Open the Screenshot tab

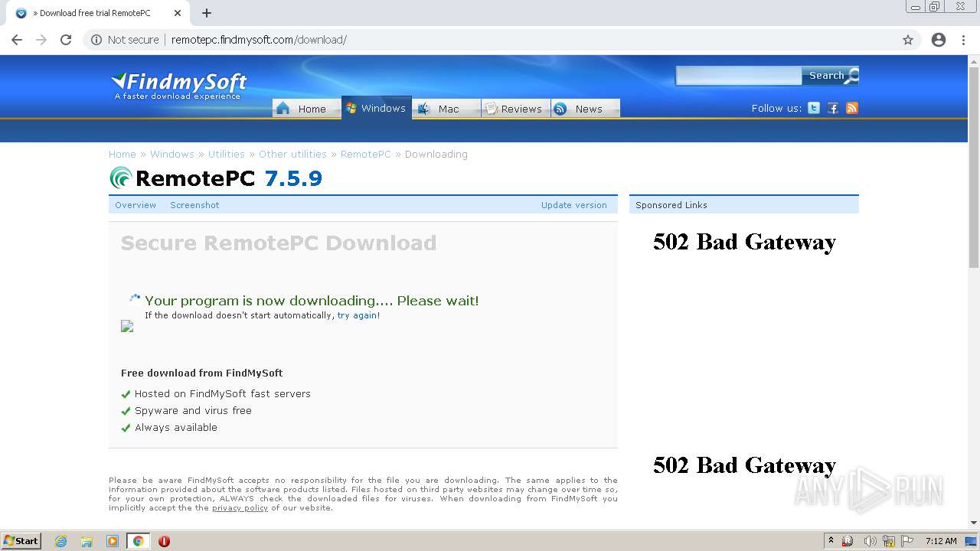tap(194, 205)
